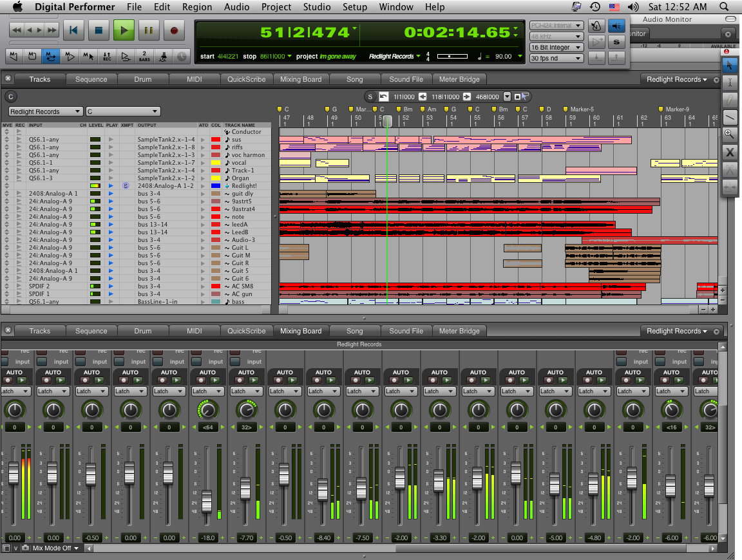Open the Spotlight search in menu bar
Screen dimensions: 742x560
pos(724,6)
